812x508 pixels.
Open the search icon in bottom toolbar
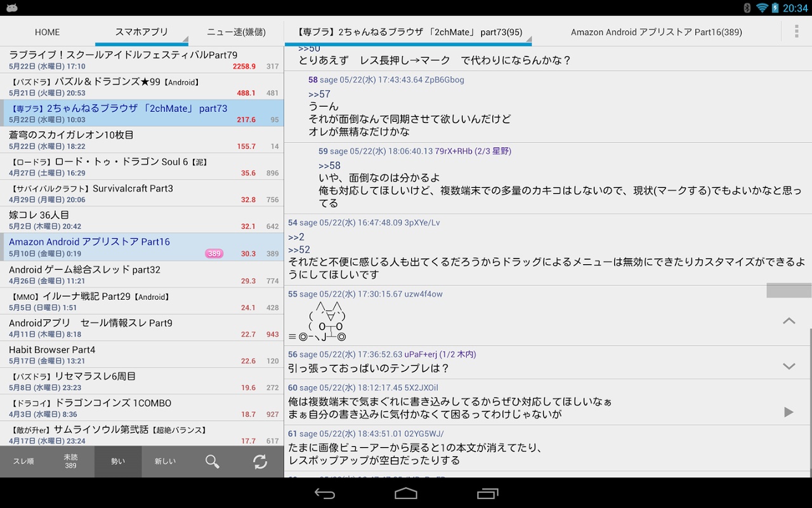coord(213,462)
